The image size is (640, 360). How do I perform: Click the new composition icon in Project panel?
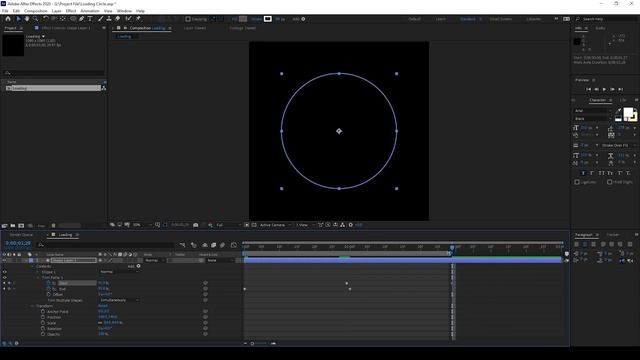click(x=21, y=225)
